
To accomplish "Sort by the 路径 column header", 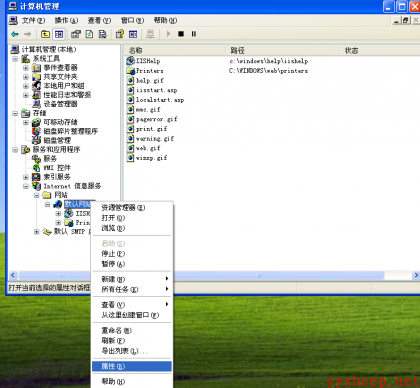I will (x=282, y=50).
